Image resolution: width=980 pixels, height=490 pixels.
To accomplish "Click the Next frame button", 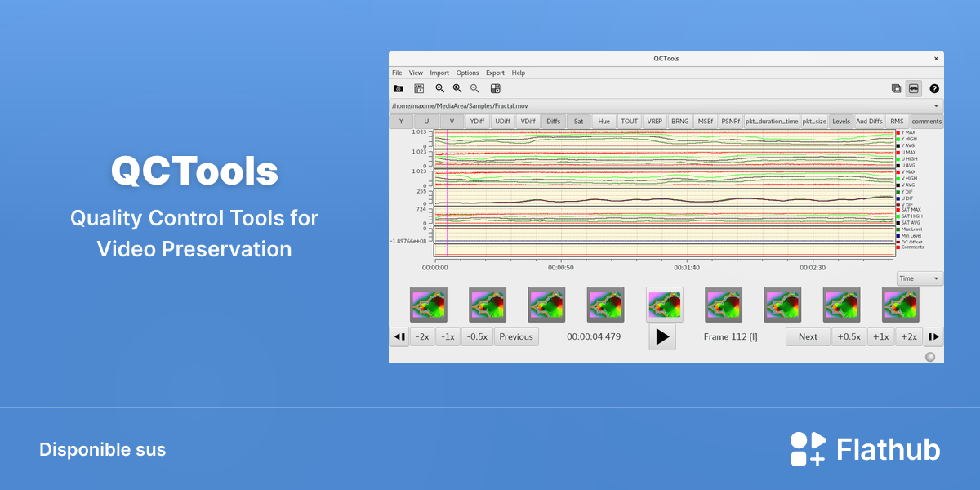I will (x=808, y=336).
